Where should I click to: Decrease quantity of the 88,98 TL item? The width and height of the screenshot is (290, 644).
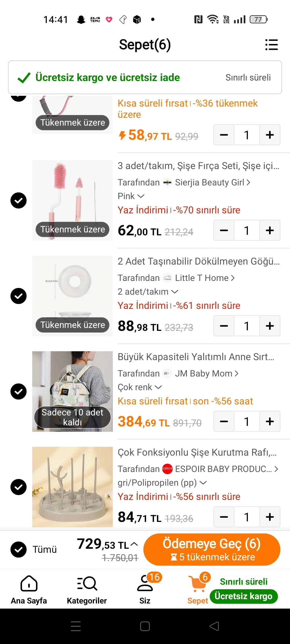pos(224,326)
